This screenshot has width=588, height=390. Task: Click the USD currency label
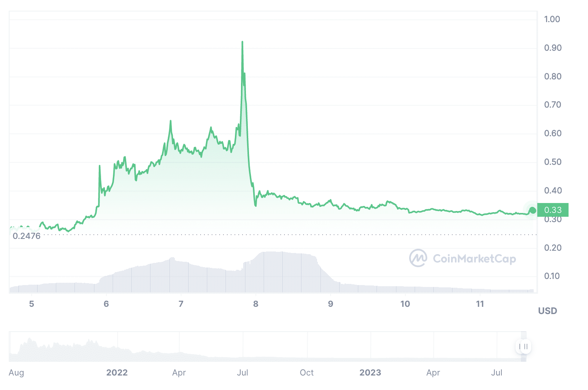coord(548,311)
